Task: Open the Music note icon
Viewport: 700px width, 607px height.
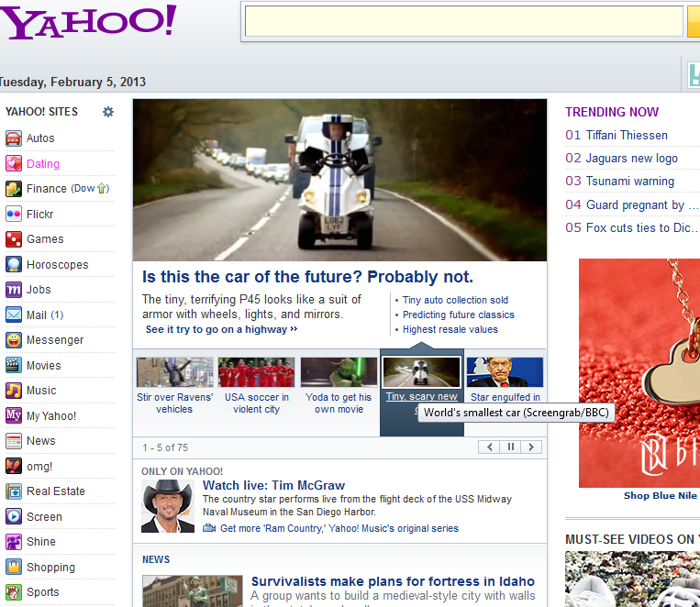Action: click(x=14, y=391)
